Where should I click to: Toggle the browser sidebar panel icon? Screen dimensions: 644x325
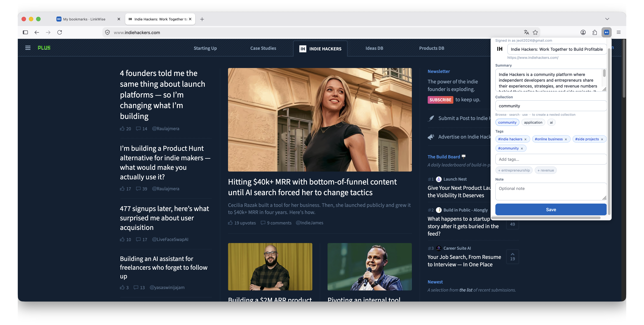(x=25, y=32)
